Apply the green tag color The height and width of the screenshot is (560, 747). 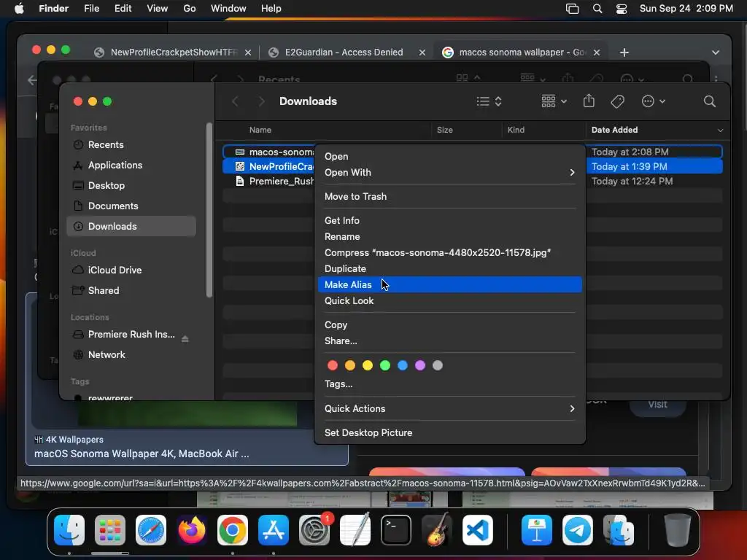(x=385, y=365)
